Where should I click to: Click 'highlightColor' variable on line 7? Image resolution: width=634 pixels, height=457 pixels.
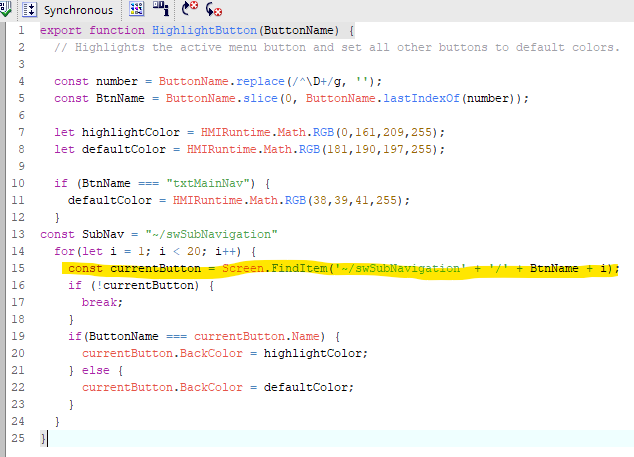[131, 133]
